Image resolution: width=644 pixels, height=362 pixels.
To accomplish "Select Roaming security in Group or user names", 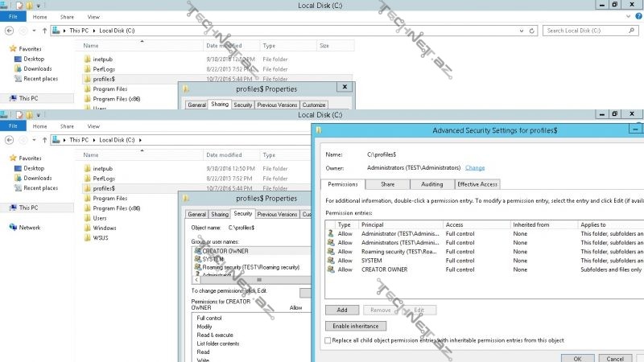I will [250, 267].
